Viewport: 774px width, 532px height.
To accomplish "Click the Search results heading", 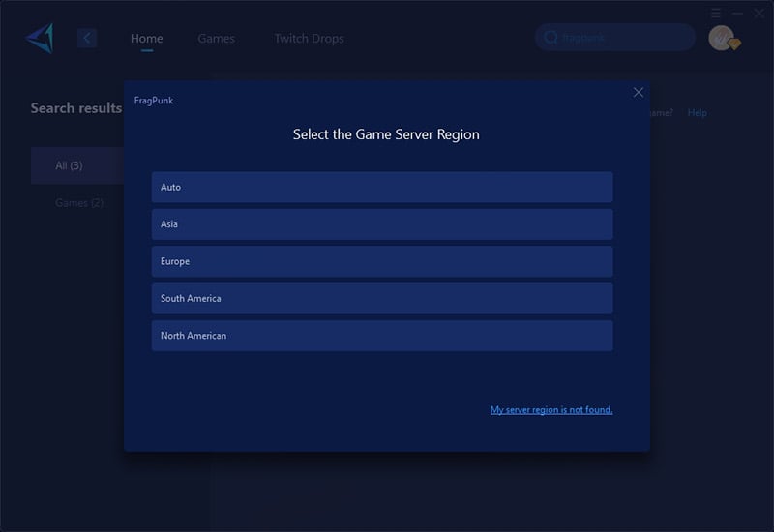I will coord(76,108).
